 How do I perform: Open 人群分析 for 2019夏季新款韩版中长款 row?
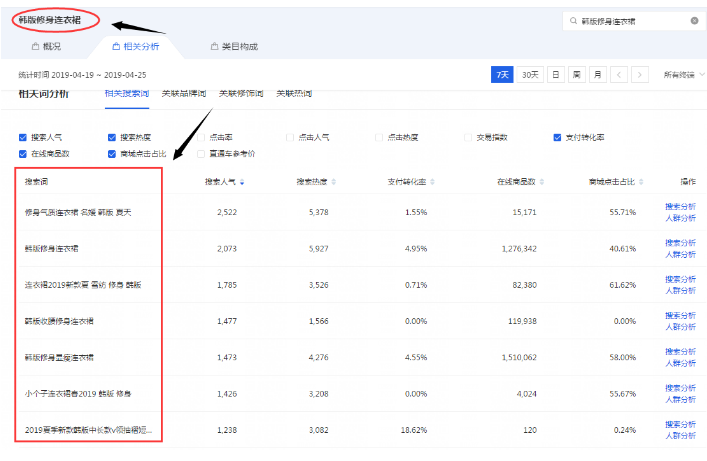pos(680,436)
